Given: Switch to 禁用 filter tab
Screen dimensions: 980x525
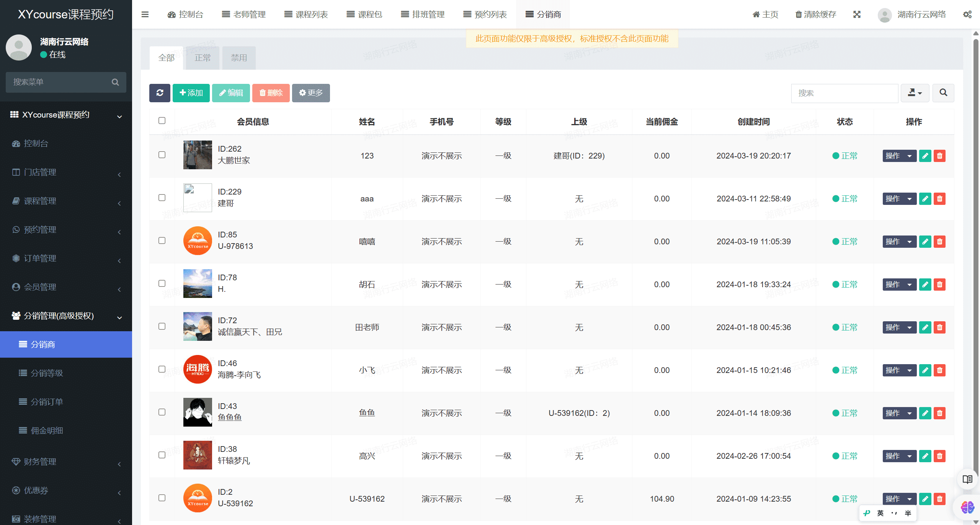Looking at the screenshot, I should [x=239, y=58].
